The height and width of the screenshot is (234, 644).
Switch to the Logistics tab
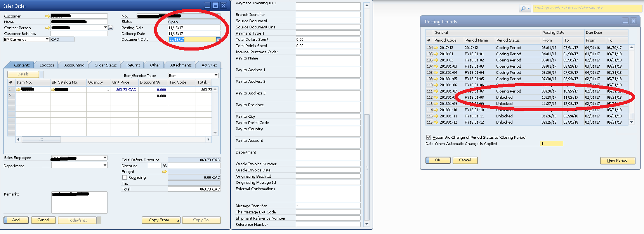pyautogui.click(x=47, y=65)
